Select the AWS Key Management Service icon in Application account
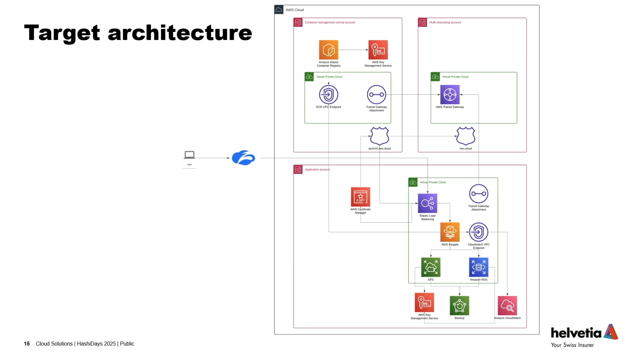Viewport: 644px width, 359px height. click(424, 302)
